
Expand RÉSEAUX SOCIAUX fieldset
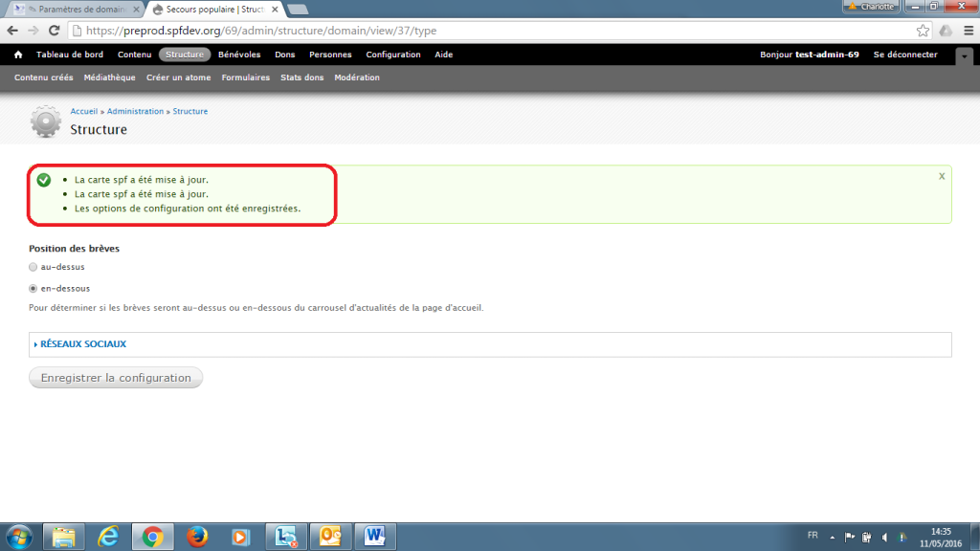(82, 344)
